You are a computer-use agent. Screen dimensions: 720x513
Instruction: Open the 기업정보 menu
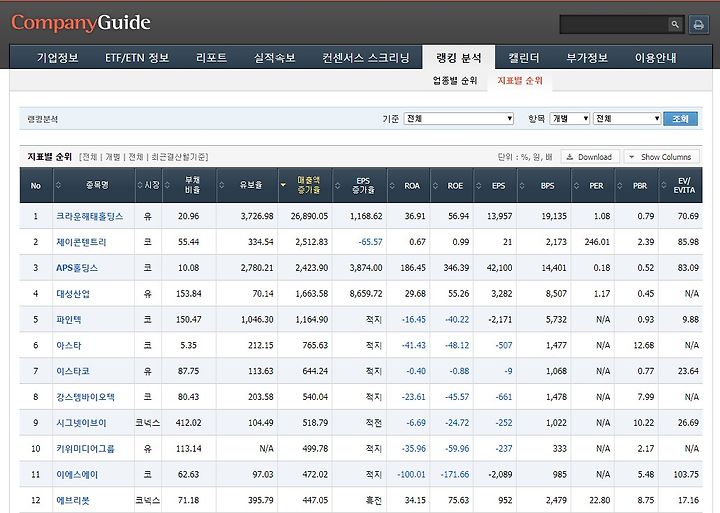(57, 58)
